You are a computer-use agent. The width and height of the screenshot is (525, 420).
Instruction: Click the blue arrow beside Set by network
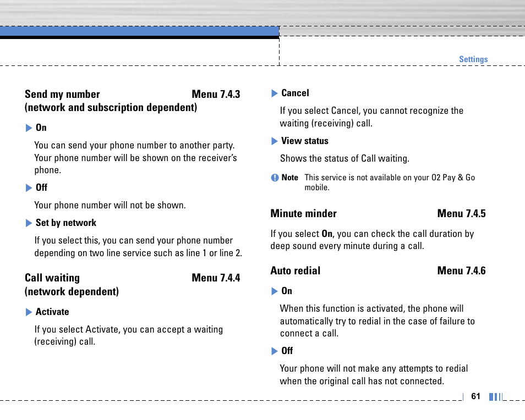click(x=29, y=223)
